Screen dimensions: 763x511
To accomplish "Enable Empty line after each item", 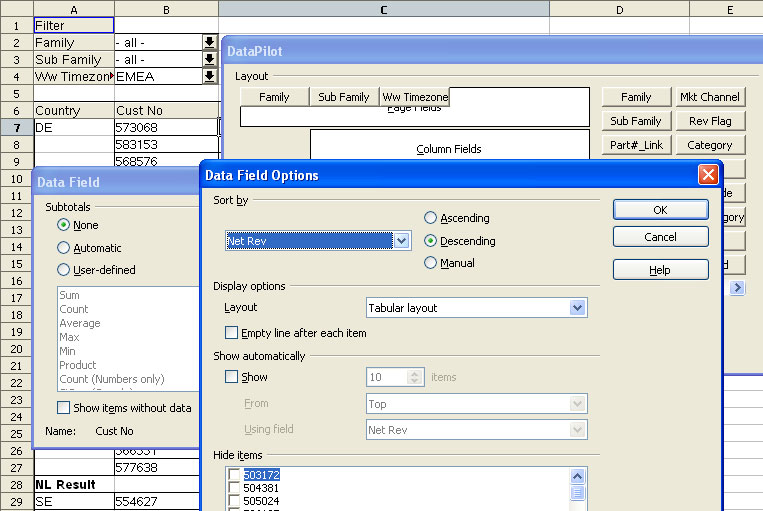I will (232, 333).
